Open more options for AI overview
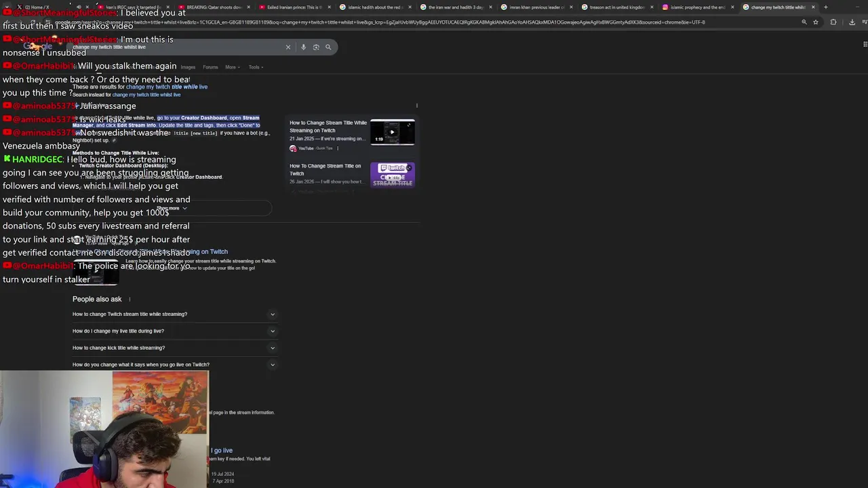This screenshot has width=868, height=488. (416, 106)
